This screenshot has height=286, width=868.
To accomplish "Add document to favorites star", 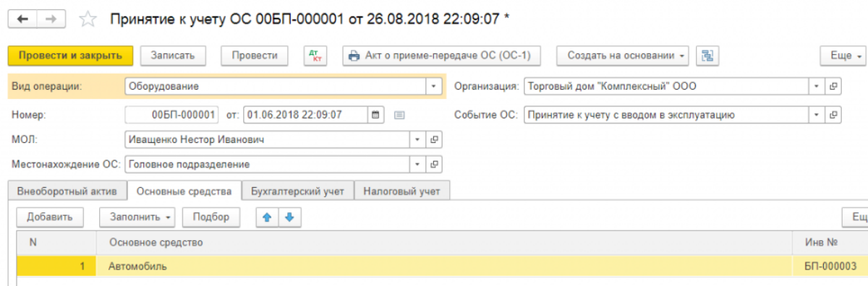I will coord(88,19).
